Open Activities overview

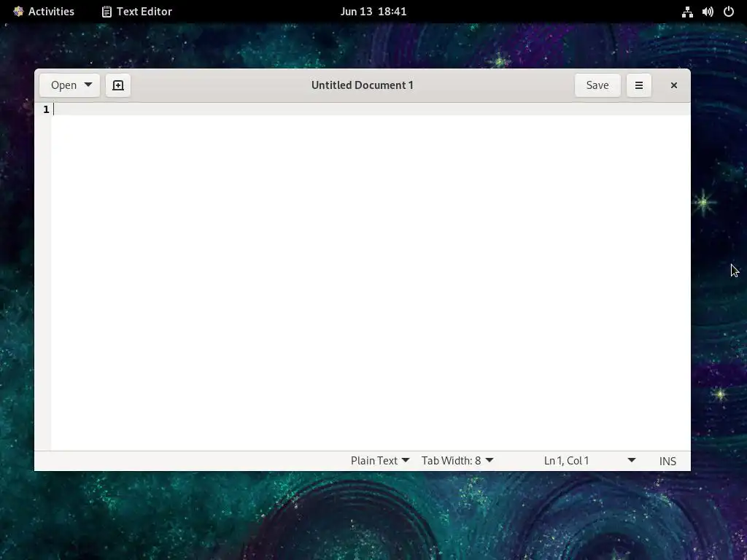[43, 12]
